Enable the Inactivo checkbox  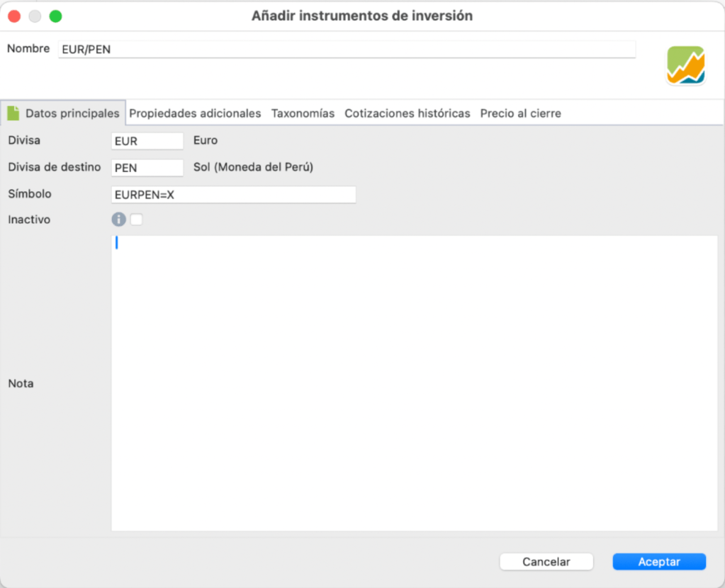(x=136, y=220)
